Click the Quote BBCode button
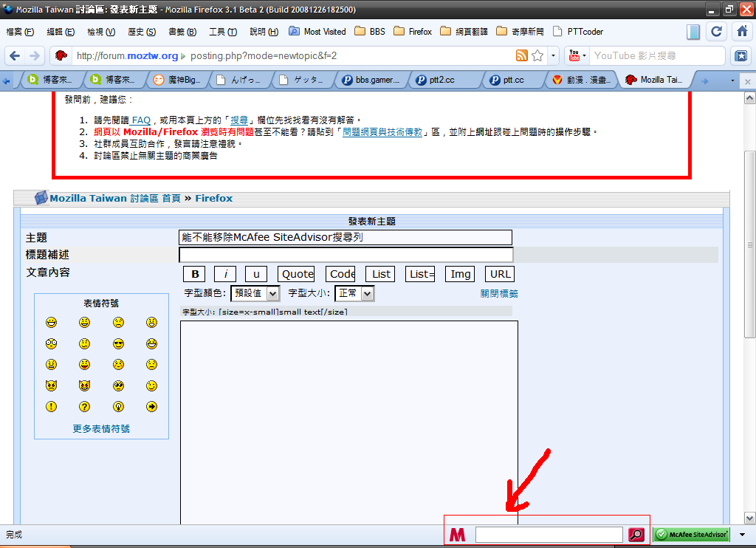 point(296,274)
